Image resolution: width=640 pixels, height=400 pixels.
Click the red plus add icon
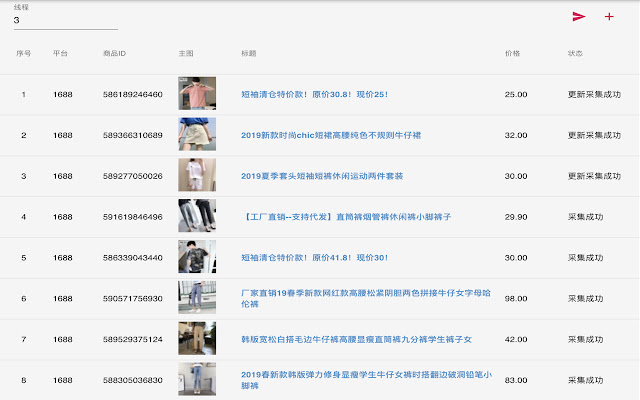coord(609,16)
